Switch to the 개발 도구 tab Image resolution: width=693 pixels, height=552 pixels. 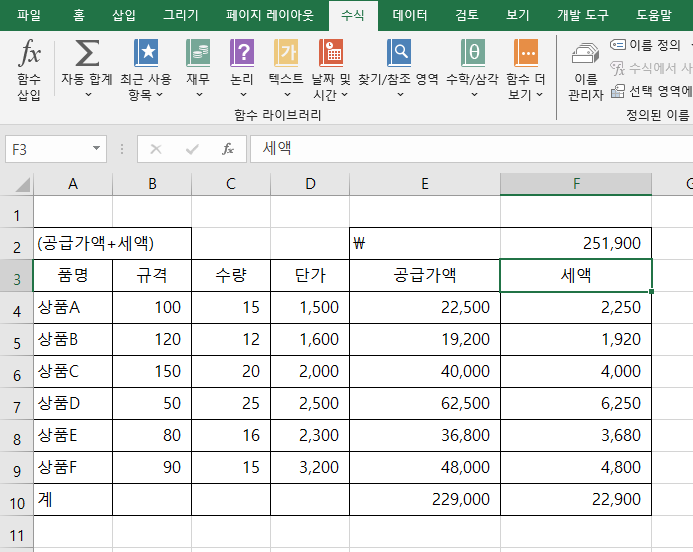coord(583,15)
